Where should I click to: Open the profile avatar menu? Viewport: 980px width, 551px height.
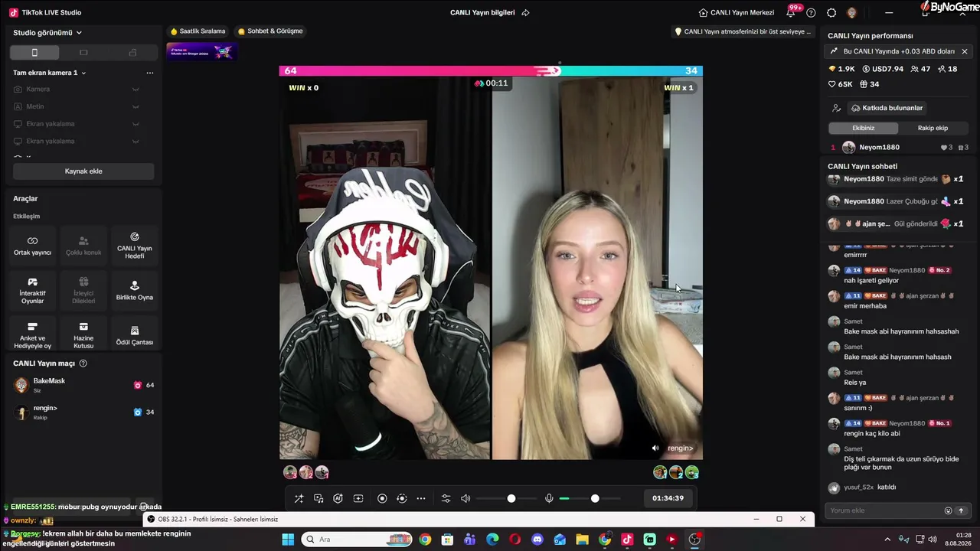pos(852,13)
